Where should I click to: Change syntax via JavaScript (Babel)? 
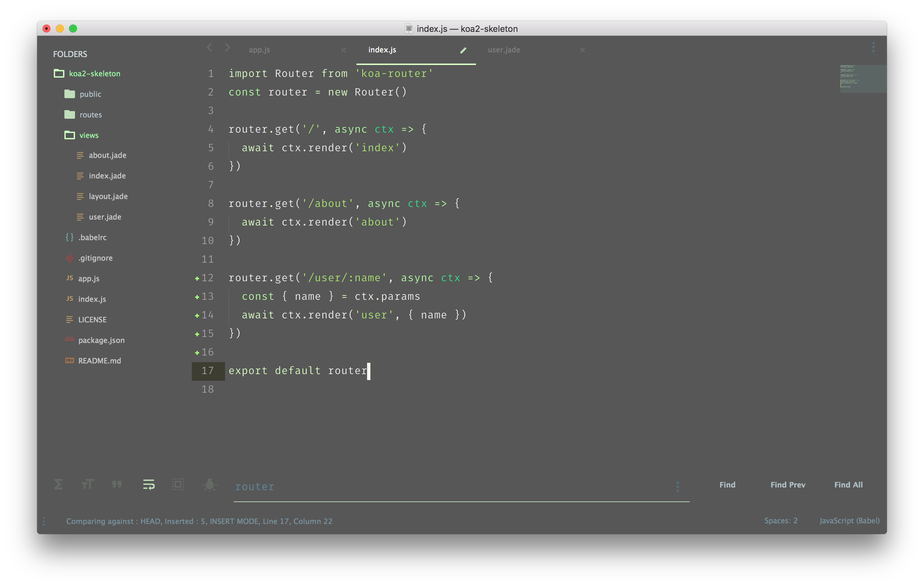click(850, 521)
